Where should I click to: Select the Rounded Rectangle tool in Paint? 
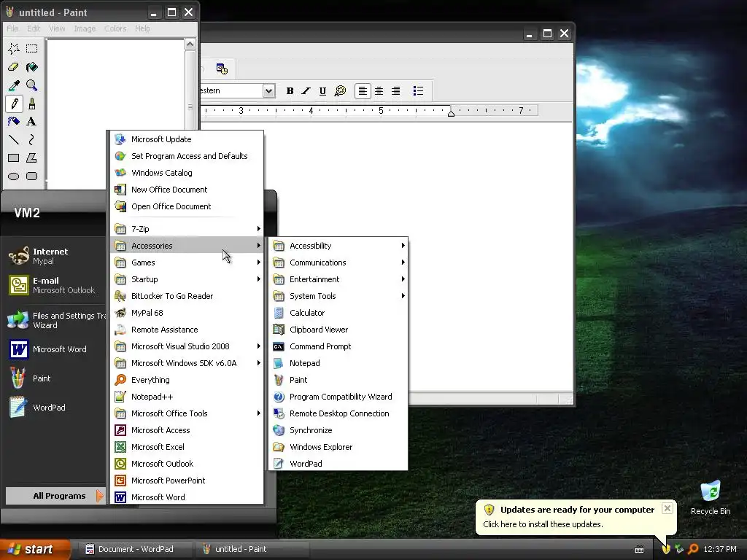(x=32, y=176)
